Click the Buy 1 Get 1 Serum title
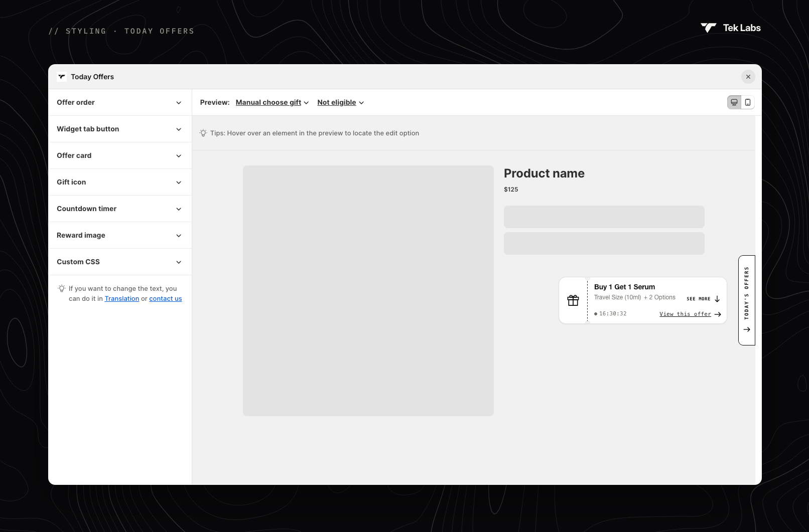Image resolution: width=809 pixels, height=532 pixels. pyautogui.click(x=624, y=287)
